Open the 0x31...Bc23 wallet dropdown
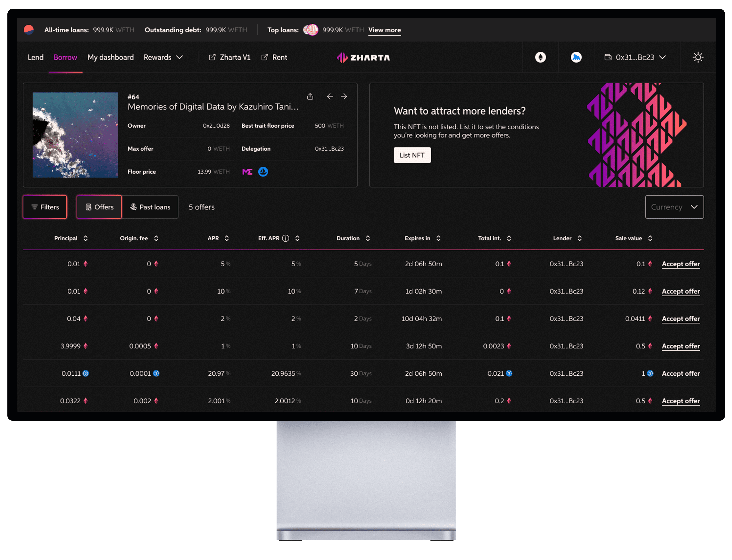The height and width of the screenshot is (560, 732). [635, 57]
